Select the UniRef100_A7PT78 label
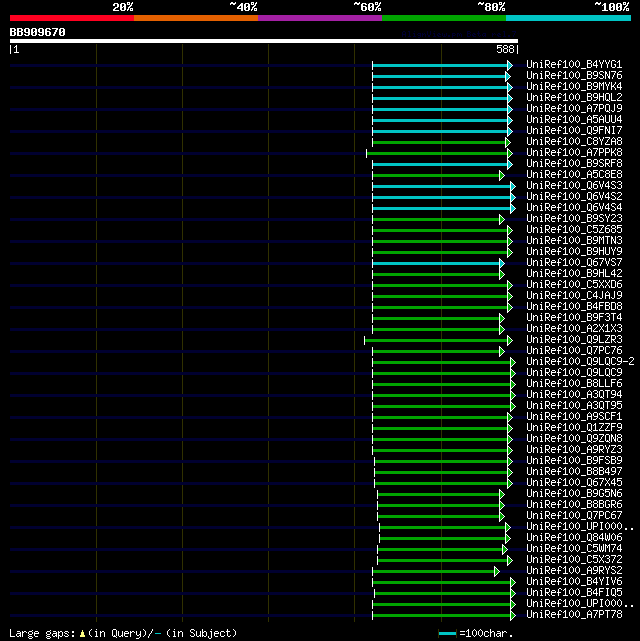Viewport: 640px width, 641px height. coord(574,615)
